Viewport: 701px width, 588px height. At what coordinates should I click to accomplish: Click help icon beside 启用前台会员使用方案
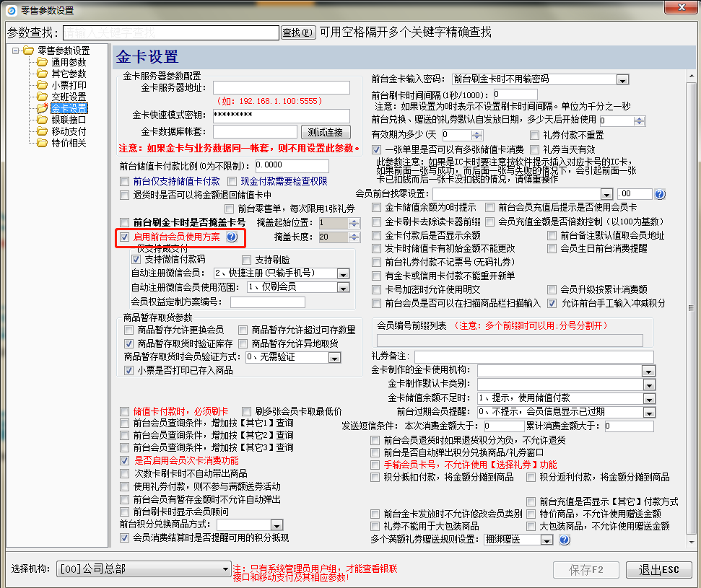coord(232,237)
